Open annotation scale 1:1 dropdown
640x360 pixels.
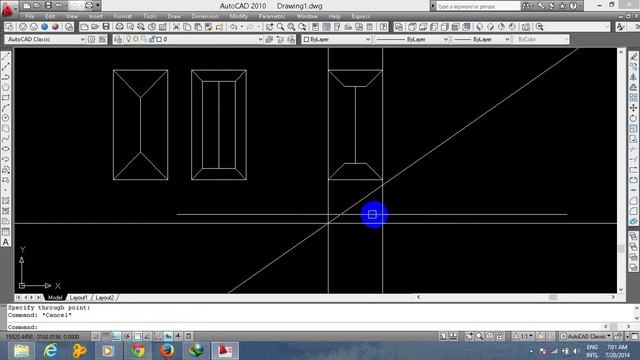click(524, 336)
